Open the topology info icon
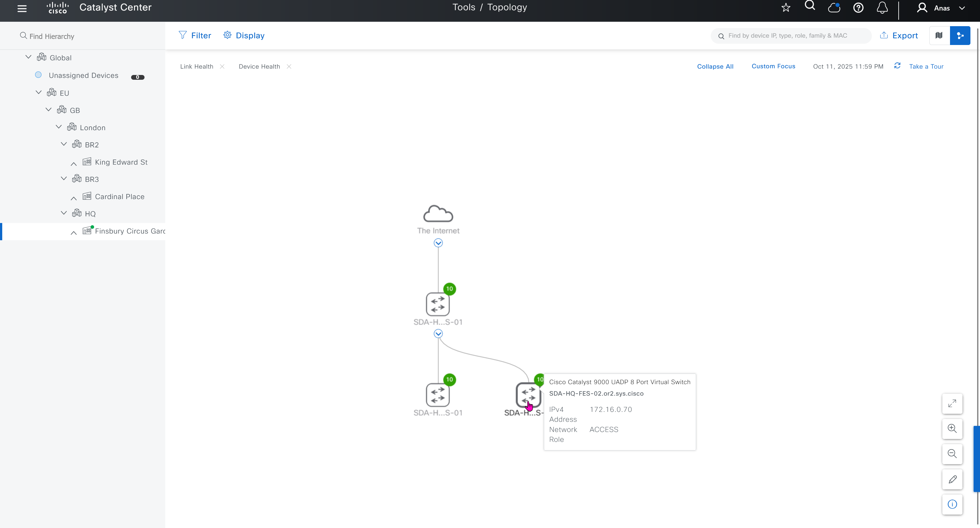The image size is (980, 528). (952, 504)
